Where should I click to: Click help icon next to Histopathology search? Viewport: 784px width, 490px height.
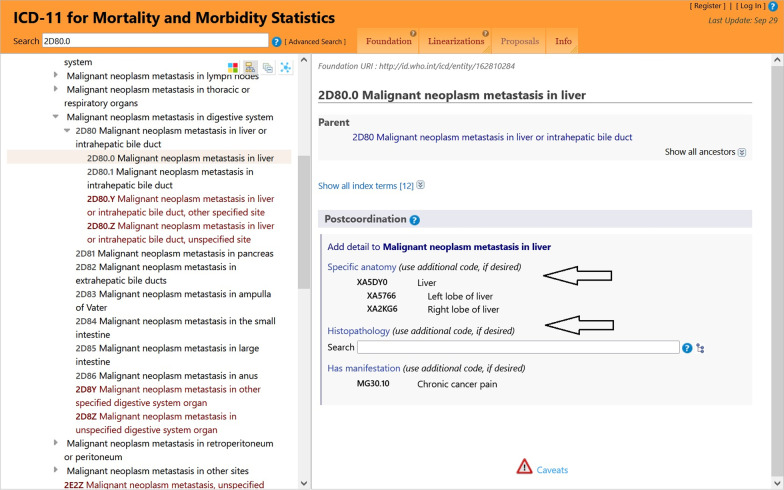click(687, 348)
